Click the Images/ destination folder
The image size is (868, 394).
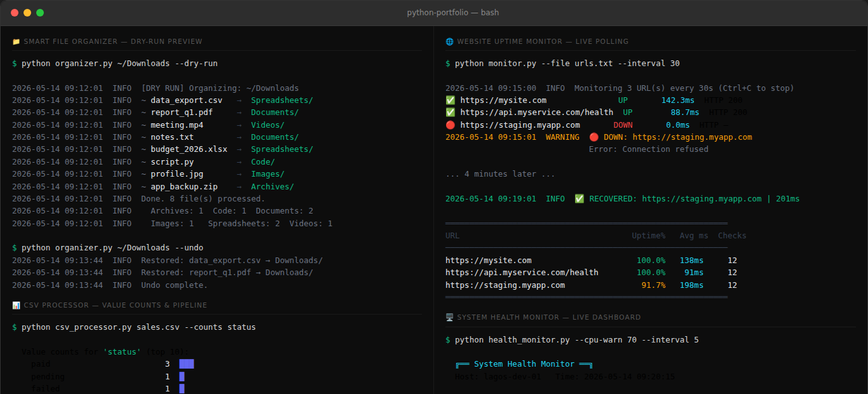pyautogui.click(x=268, y=174)
